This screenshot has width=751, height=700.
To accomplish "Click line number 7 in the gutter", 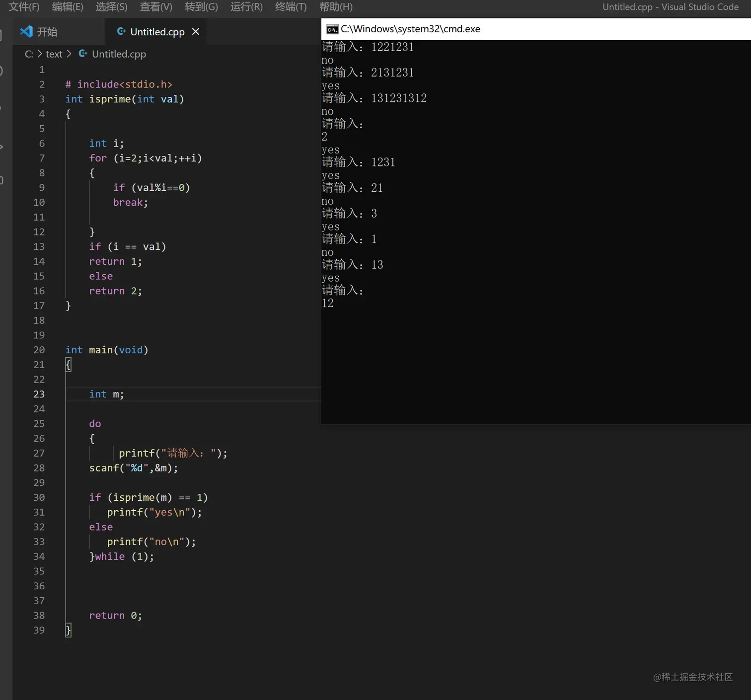I will 42,158.
